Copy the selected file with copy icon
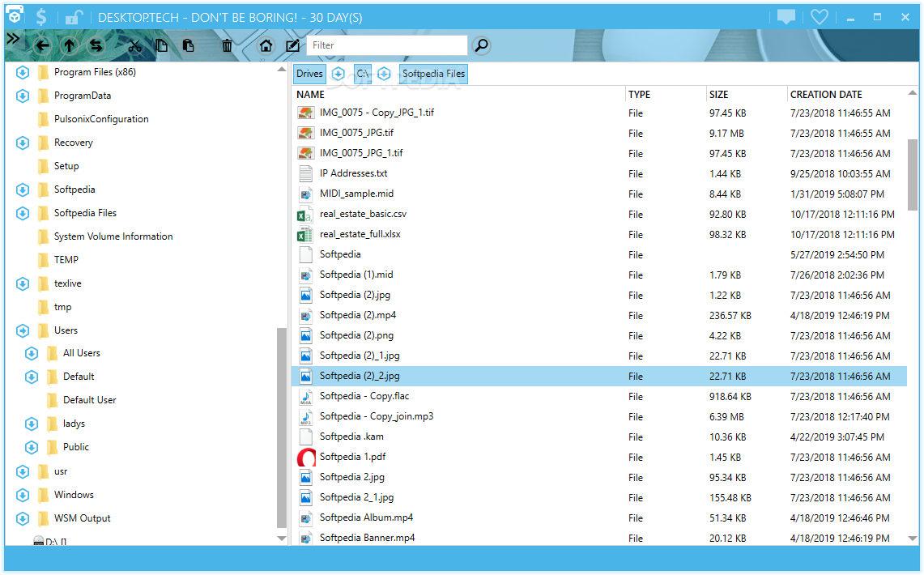 pyautogui.click(x=161, y=45)
